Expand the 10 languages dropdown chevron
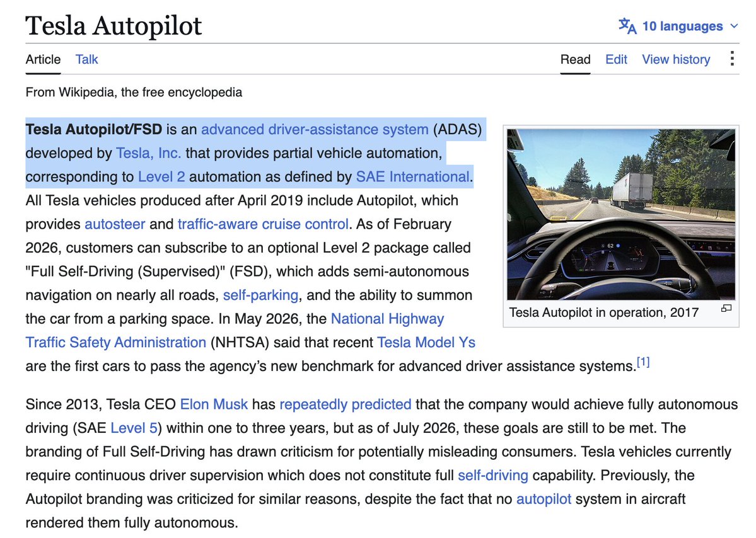 point(734,26)
